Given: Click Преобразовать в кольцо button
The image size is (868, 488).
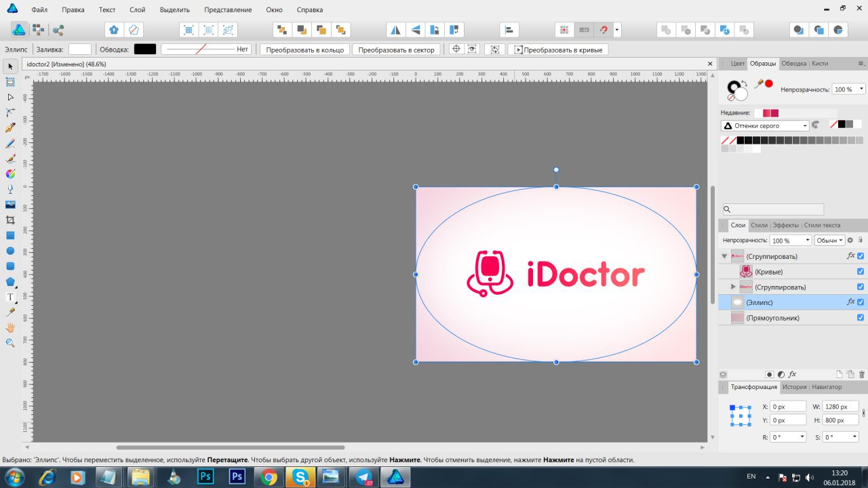Looking at the screenshot, I should [x=305, y=49].
